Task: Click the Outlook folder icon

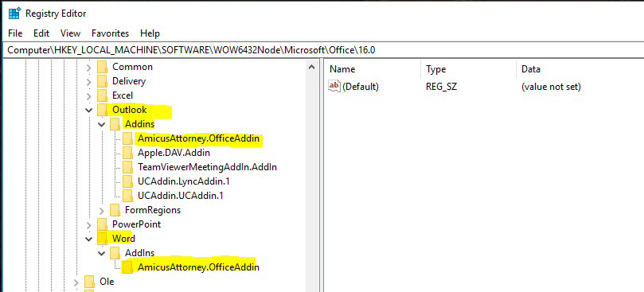Action: (x=102, y=110)
